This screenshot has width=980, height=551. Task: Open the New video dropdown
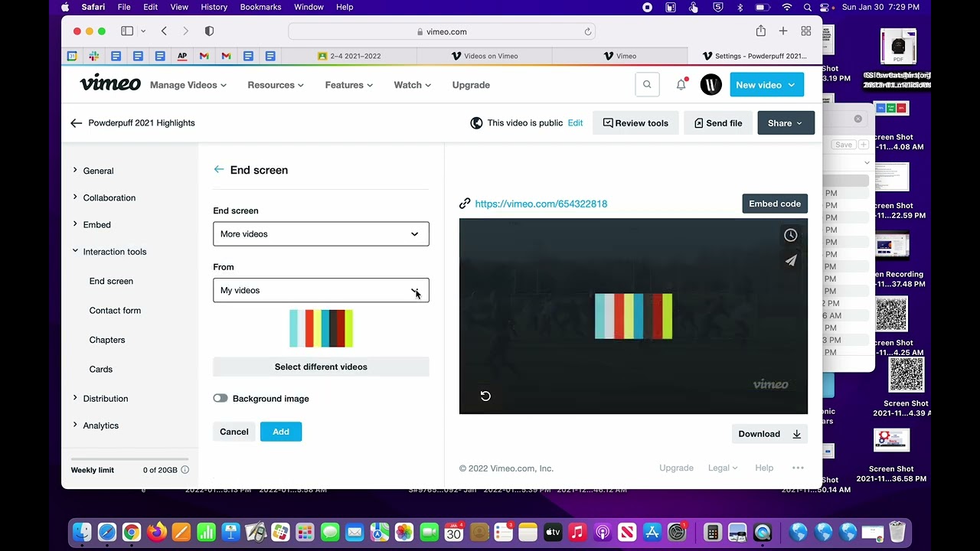click(766, 85)
